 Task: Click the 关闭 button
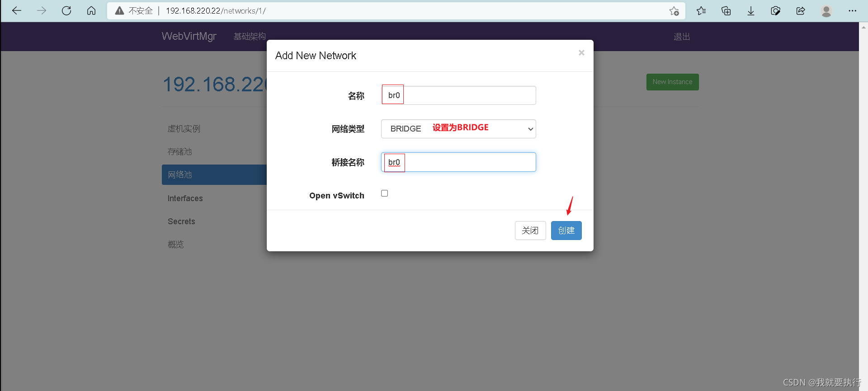click(x=530, y=231)
